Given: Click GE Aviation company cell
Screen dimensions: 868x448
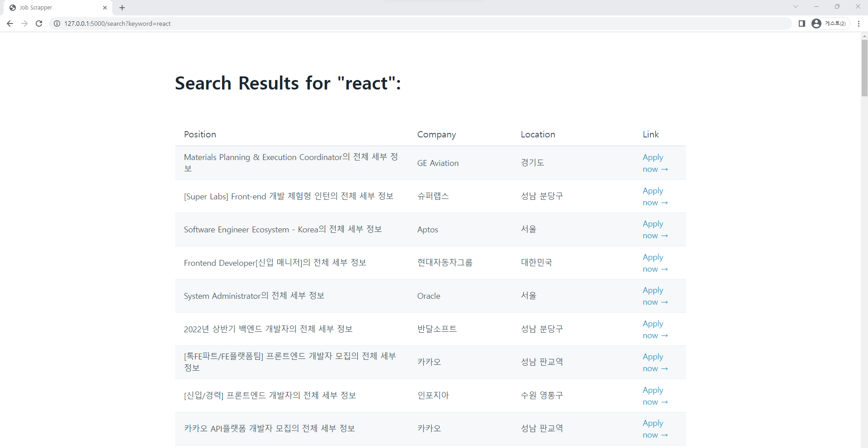Looking at the screenshot, I should (x=438, y=163).
